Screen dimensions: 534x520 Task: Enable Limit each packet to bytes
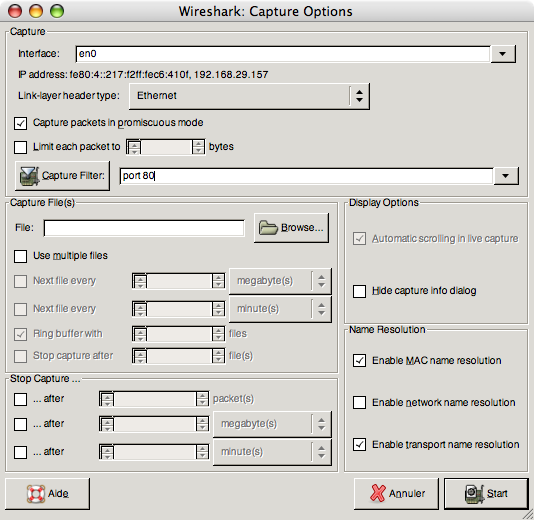click(x=20, y=147)
